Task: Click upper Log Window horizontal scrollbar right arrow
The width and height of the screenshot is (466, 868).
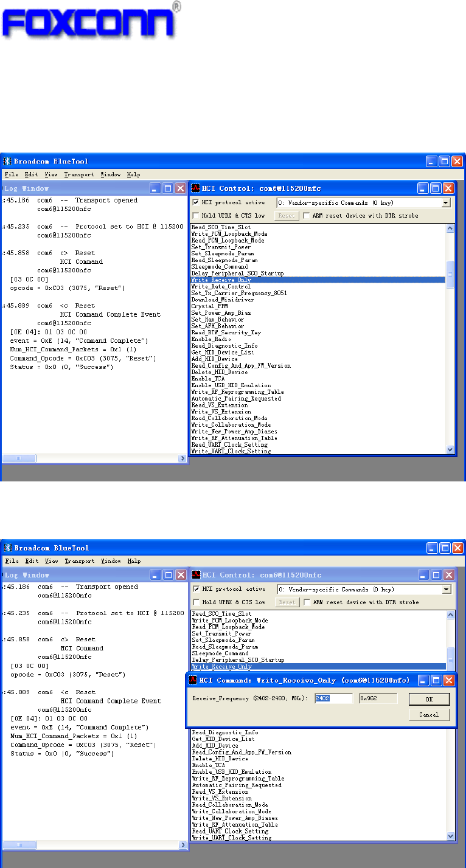Action: click(x=183, y=459)
